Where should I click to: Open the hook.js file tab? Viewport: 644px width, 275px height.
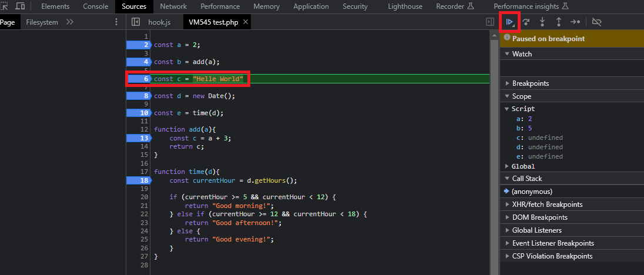pos(159,22)
